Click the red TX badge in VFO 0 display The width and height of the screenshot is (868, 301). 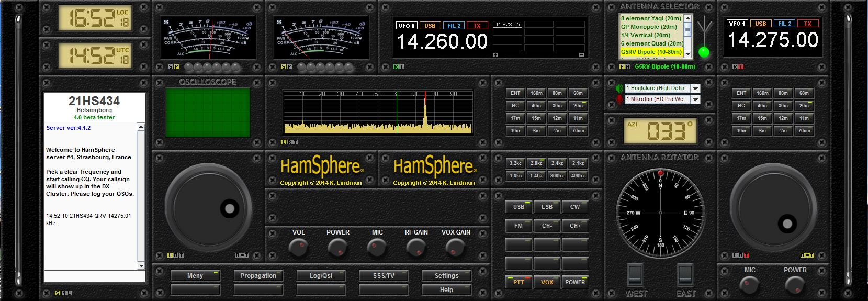[x=477, y=25]
